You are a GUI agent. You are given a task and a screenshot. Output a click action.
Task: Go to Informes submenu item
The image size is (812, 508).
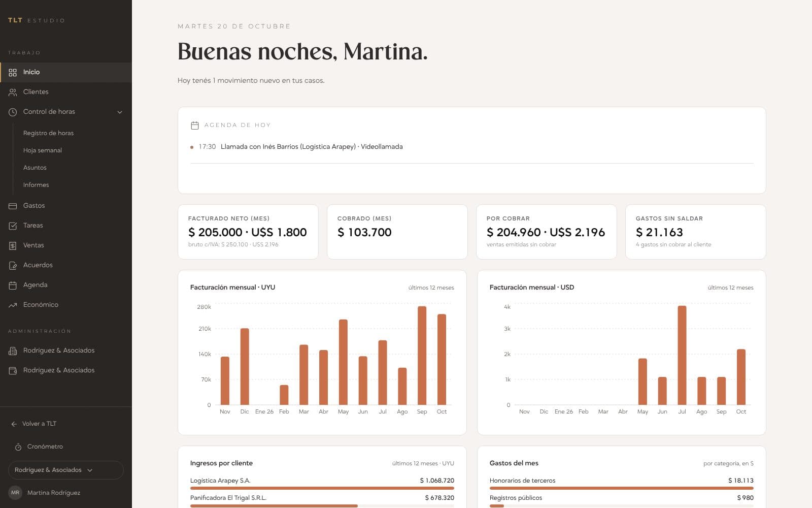tap(36, 185)
